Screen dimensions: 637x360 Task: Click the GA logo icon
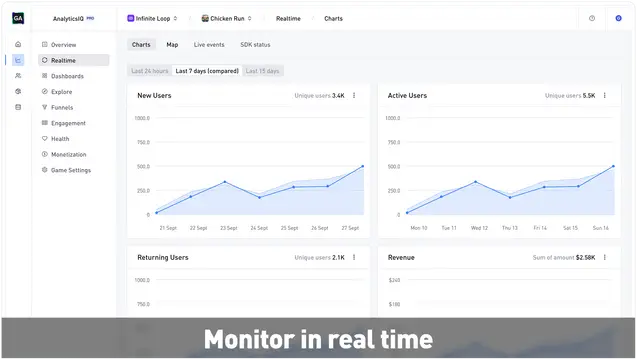(x=18, y=18)
